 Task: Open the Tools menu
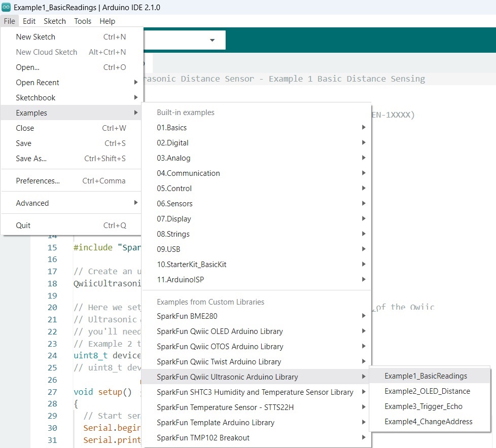click(x=83, y=21)
